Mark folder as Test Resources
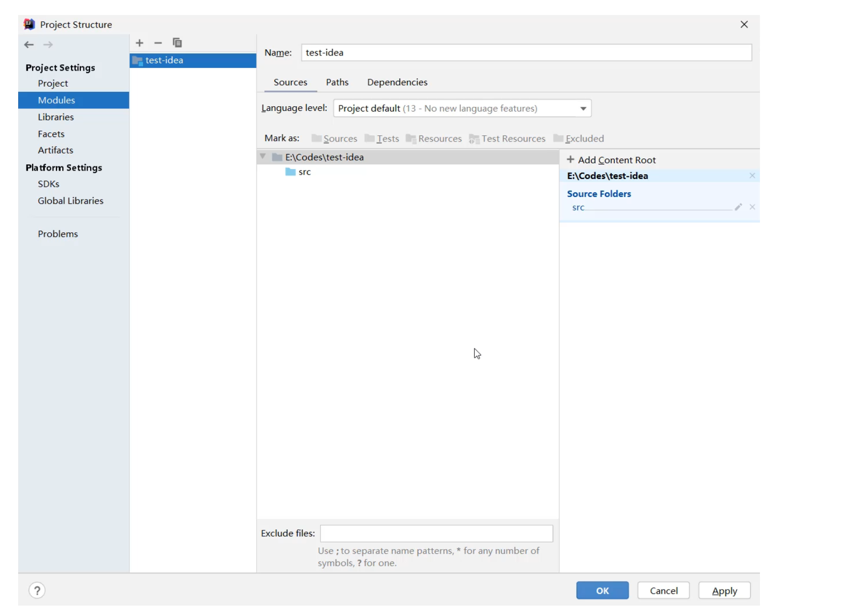The width and height of the screenshot is (846, 616). click(507, 138)
